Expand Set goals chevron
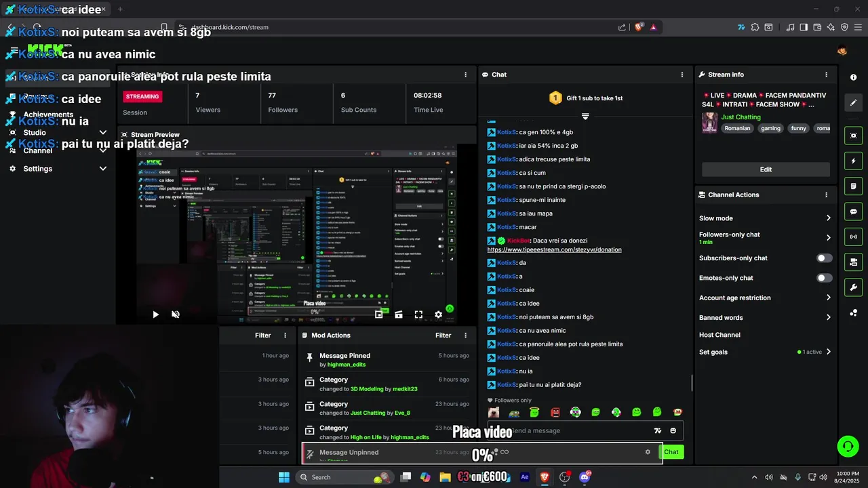Viewport: 868px width, 488px height. pyautogui.click(x=828, y=352)
